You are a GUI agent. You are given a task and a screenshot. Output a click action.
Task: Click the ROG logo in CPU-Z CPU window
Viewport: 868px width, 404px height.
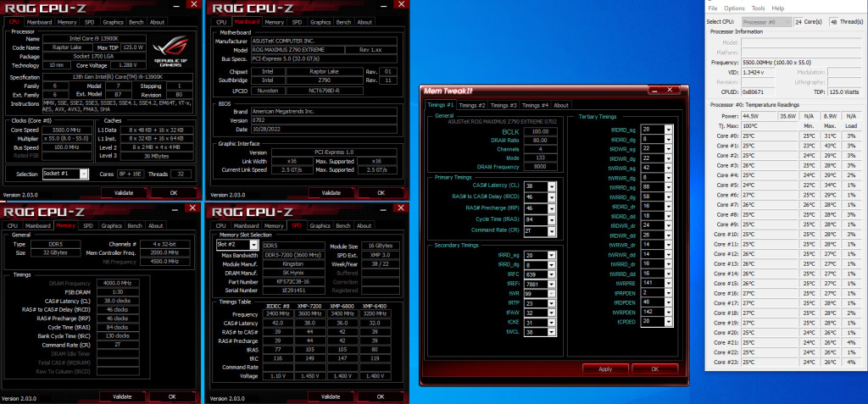tap(170, 51)
